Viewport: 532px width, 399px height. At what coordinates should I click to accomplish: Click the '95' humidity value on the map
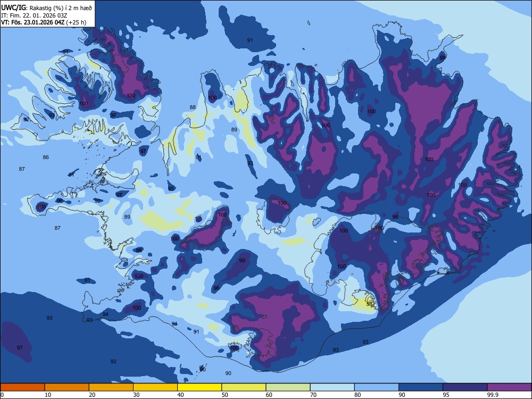171,189
